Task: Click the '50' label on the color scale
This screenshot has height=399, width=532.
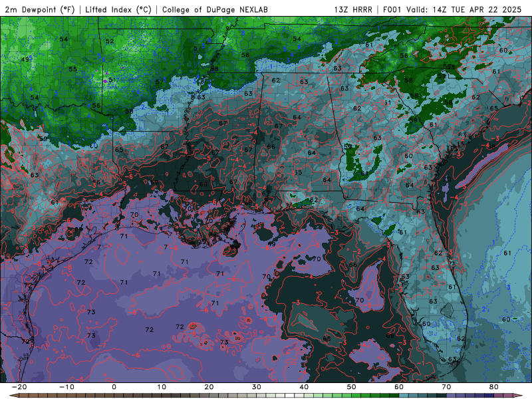Action: pyautogui.click(x=352, y=387)
